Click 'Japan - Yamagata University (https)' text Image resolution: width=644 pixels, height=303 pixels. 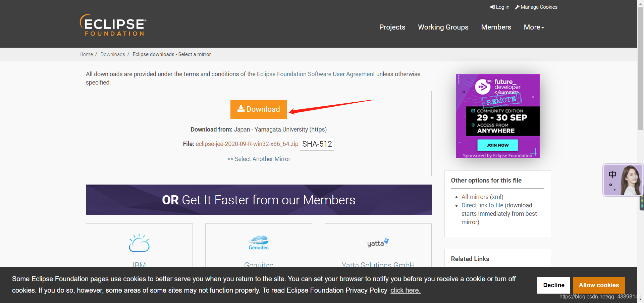pos(280,130)
